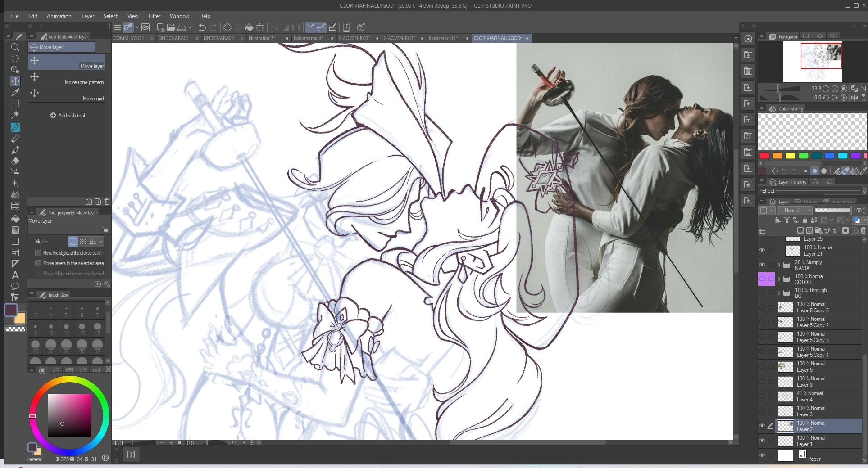Select the Fill bucket tool

[15, 219]
